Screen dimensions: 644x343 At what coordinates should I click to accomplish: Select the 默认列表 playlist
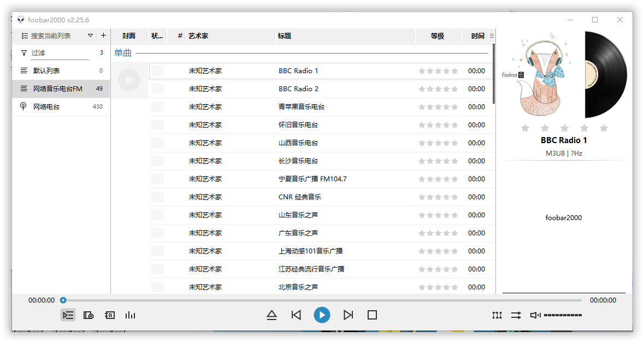click(x=46, y=70)
